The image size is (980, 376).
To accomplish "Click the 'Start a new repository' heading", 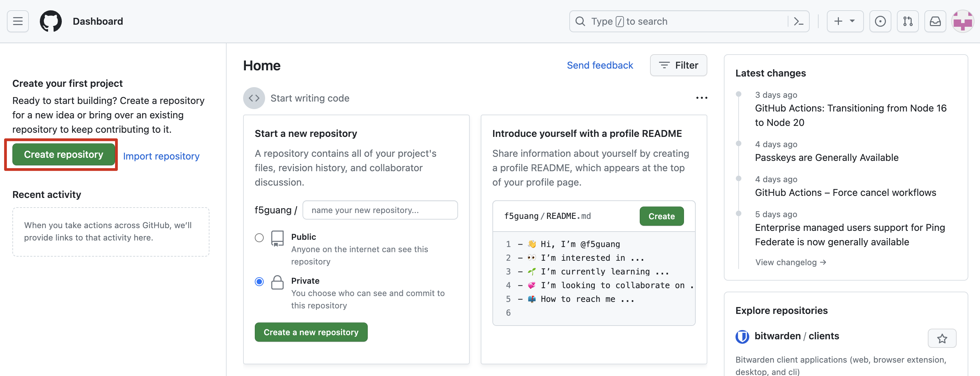I will point(306,133).
